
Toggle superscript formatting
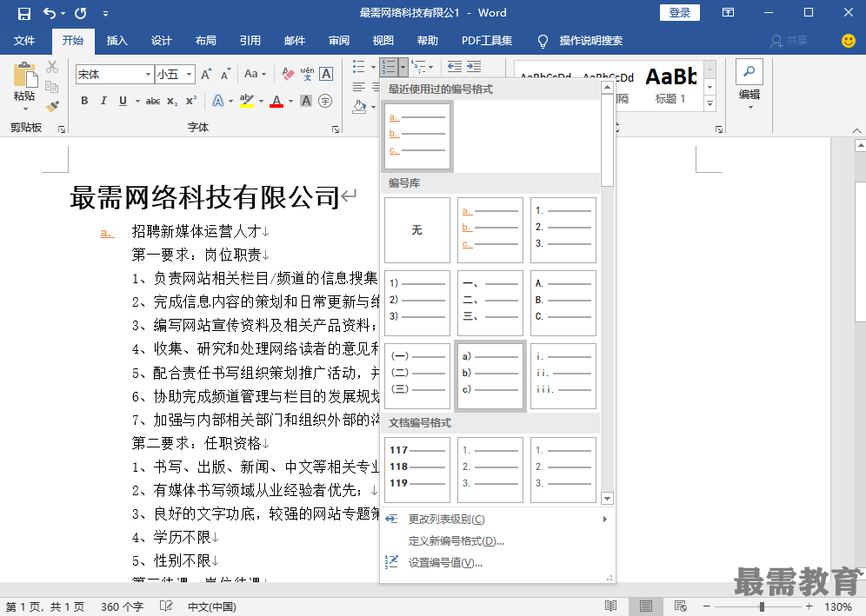191,101
